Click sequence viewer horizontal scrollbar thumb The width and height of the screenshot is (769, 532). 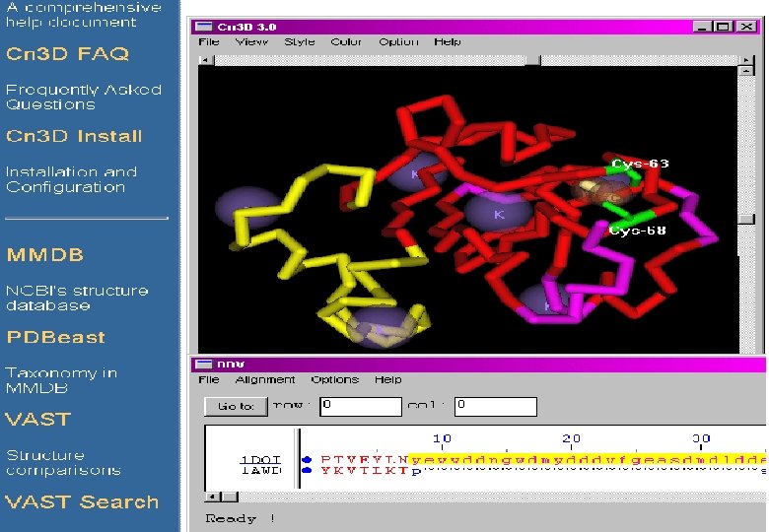(x=230, y=497)
